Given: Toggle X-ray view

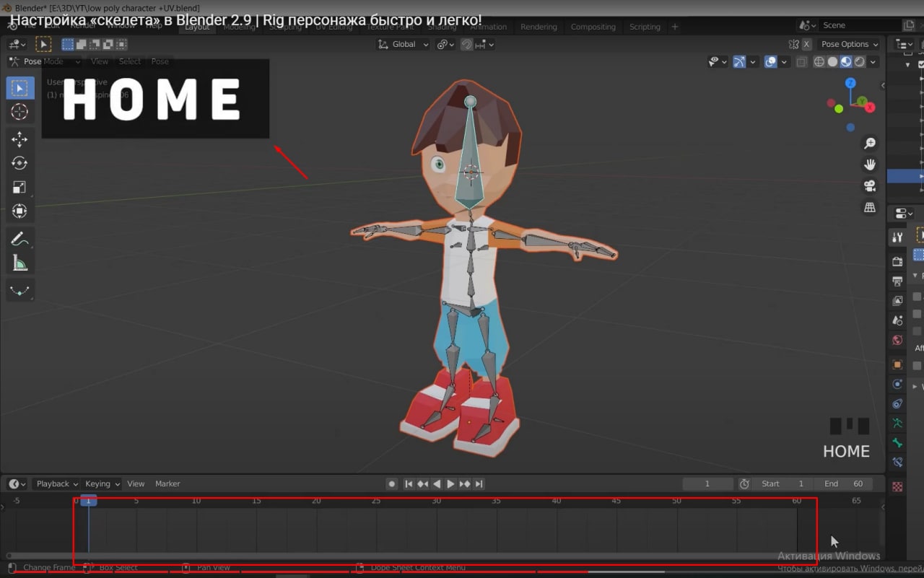Looking at the screenshot, I should coord(802,62).
